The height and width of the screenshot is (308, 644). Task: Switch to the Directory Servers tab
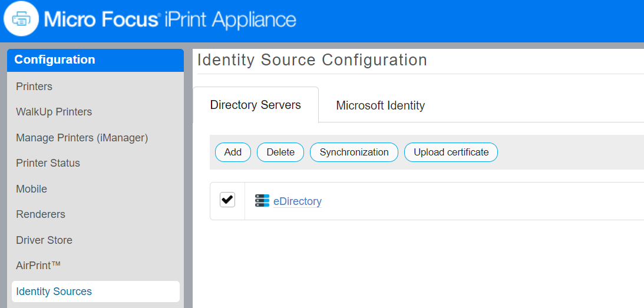coord(255,105)
